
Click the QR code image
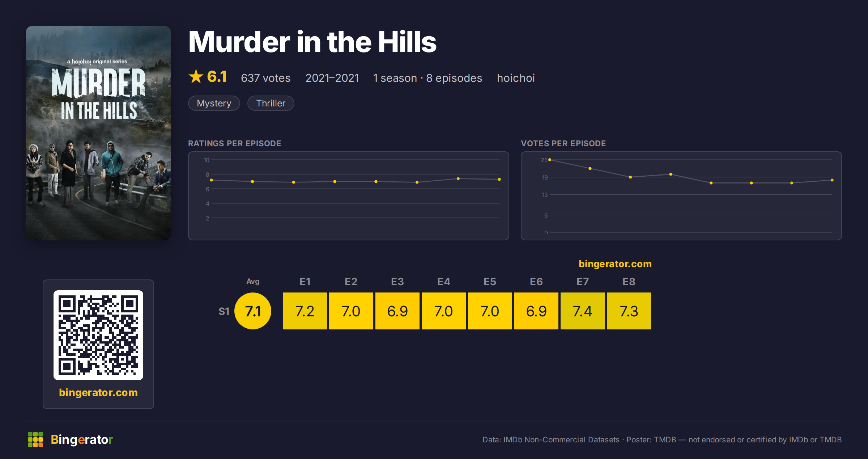(x=98, y=335)
